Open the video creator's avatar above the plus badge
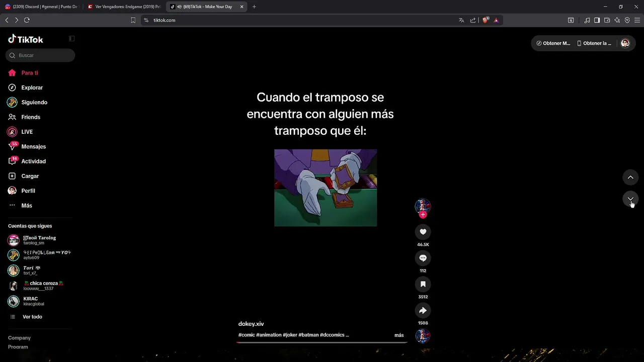Image resolution: width=644 pixels, height=362 pixels. (423, 206)
